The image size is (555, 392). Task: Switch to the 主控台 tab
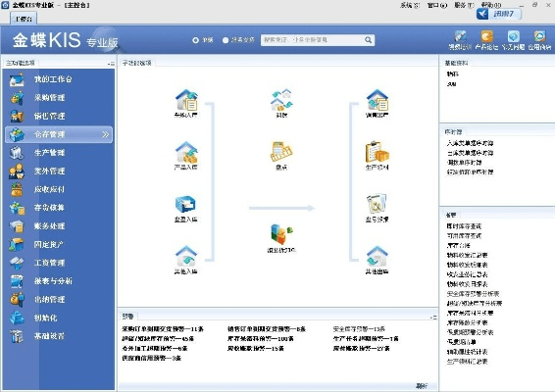pyautogui.click(x=24, y=19)
